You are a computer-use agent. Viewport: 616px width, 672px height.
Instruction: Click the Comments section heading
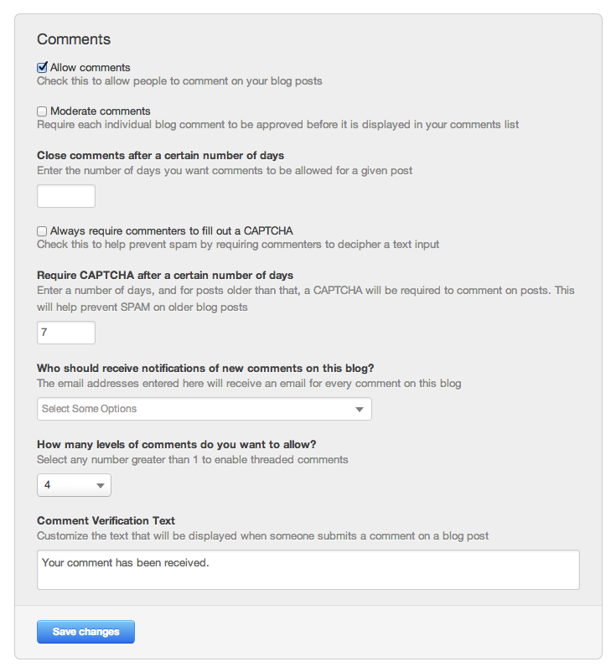74,39
